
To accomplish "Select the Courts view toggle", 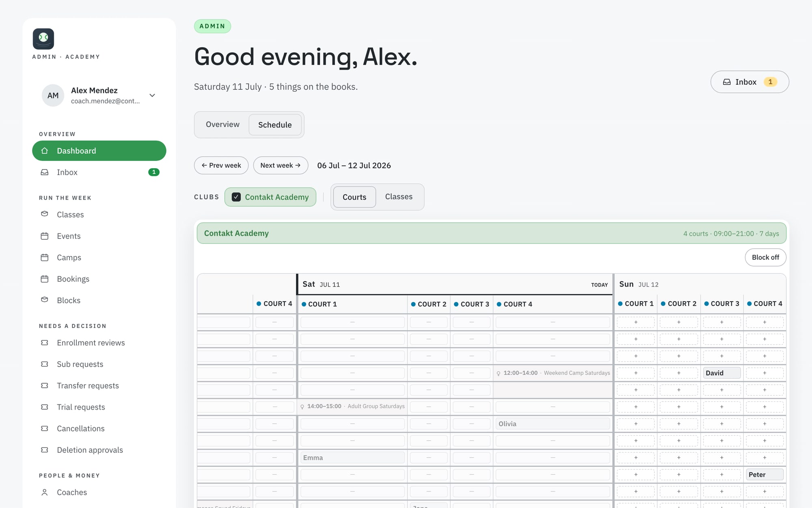I will pos(354,197).
